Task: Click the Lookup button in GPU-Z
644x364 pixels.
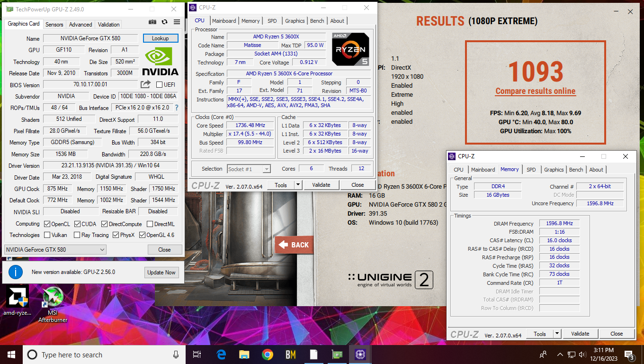Action: pyautogui.click(x=161, y=38)
